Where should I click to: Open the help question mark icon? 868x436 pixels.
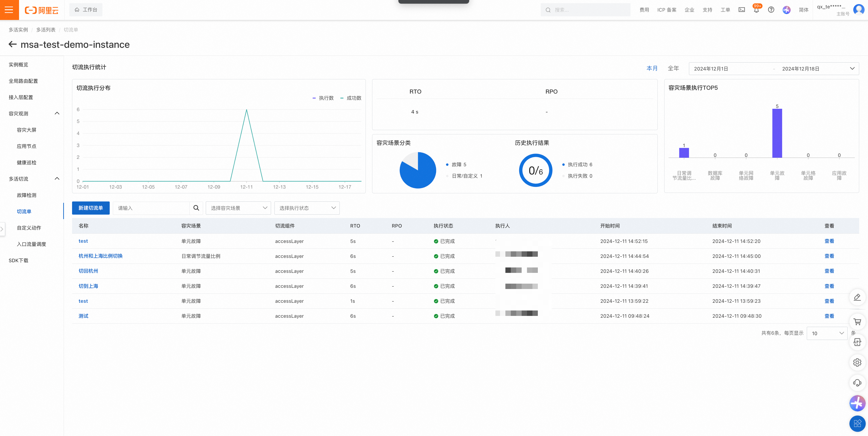[x=771, y=10]
